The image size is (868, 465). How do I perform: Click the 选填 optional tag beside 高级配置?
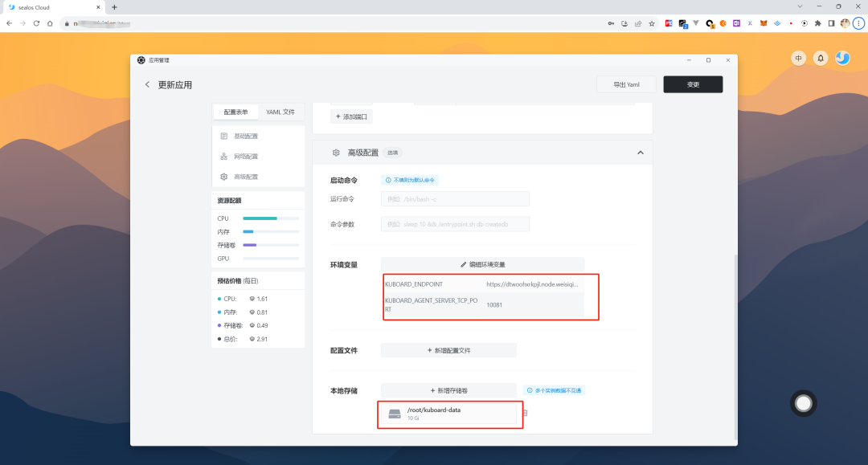pos(392,153)
